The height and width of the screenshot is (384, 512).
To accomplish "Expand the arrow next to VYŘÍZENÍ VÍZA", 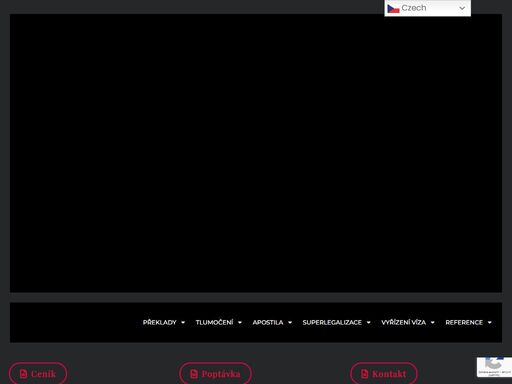I will click(x=433, y=322).
